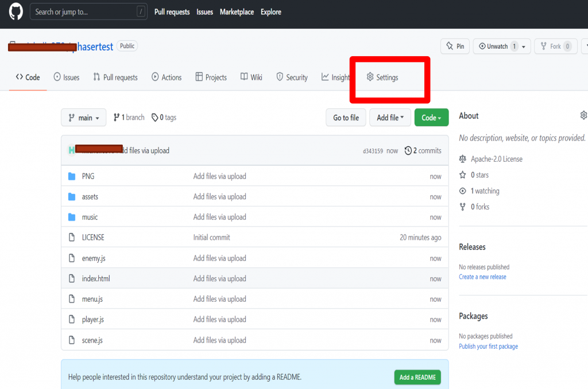Click the assets folder icon

[x=72, y=197]
